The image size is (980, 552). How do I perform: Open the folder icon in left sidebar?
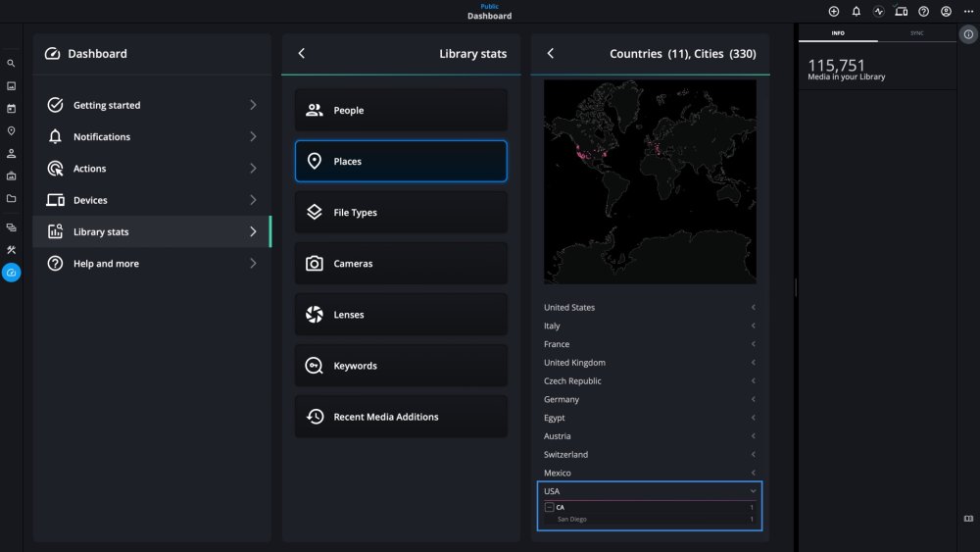point(11,198)
